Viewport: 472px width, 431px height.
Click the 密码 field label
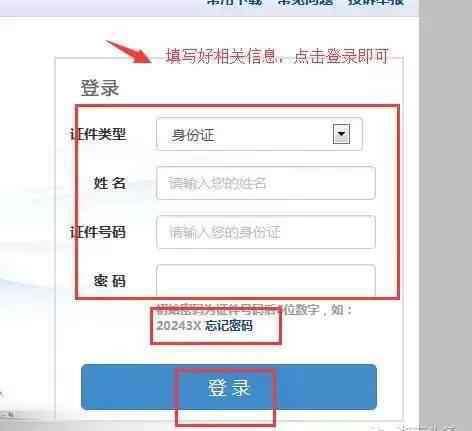click(x=110, y=281)
